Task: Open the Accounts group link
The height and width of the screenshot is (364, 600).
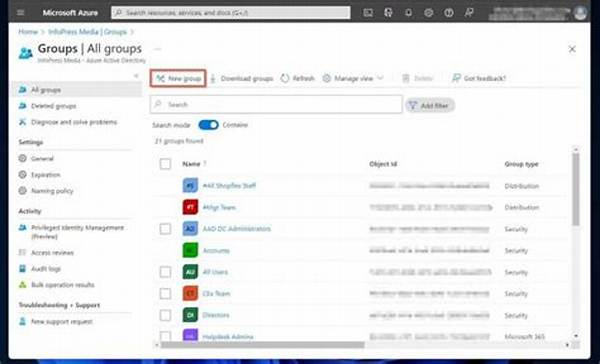Action: click(x=216, y=251)
